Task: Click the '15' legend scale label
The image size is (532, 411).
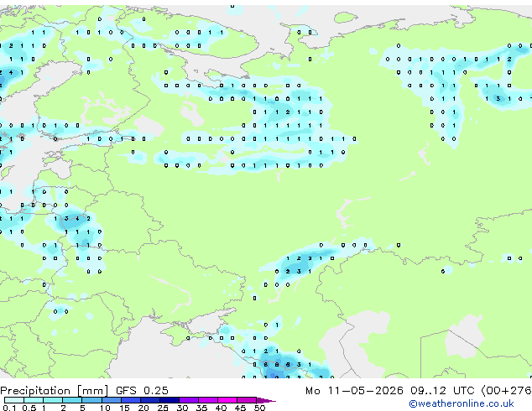Action: [x=124, y=408]
